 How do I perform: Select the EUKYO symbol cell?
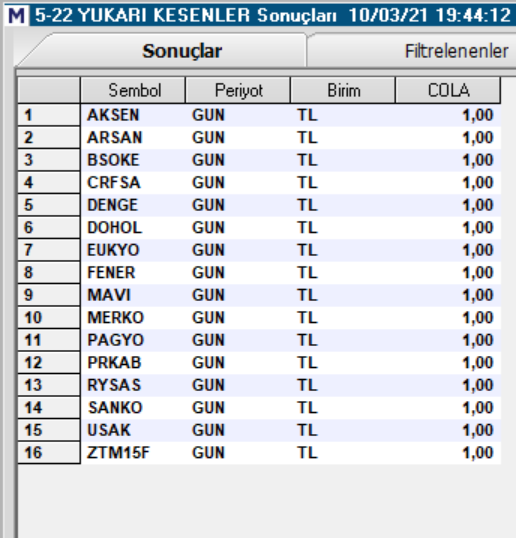click(x=133, y=250)
